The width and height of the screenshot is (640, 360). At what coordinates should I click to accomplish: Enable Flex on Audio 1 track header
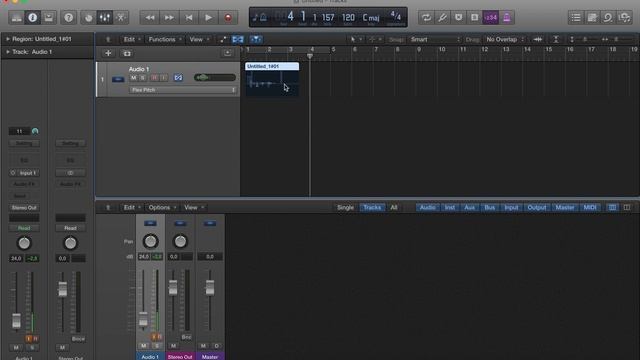tap(178, 78)
